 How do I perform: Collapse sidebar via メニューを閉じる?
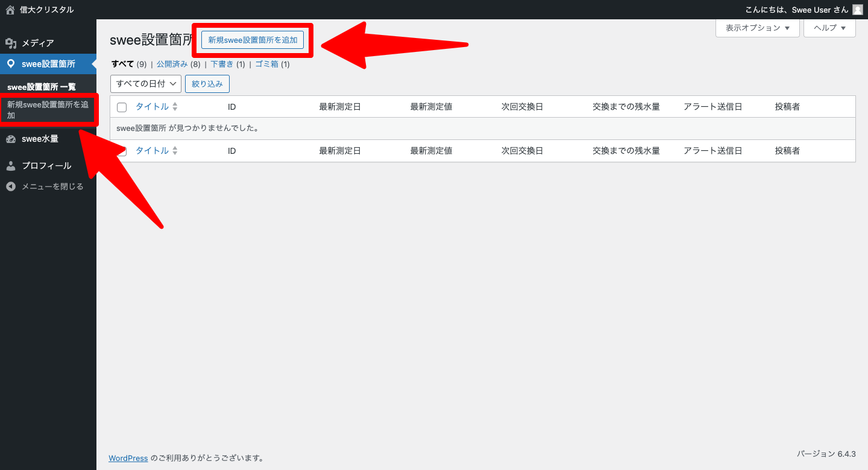tap(52, 186)
